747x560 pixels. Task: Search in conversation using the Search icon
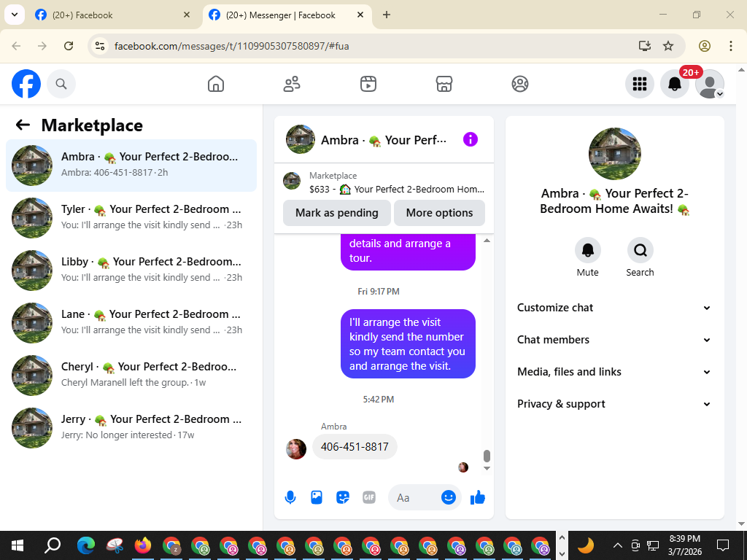click(x=640, y=250)
